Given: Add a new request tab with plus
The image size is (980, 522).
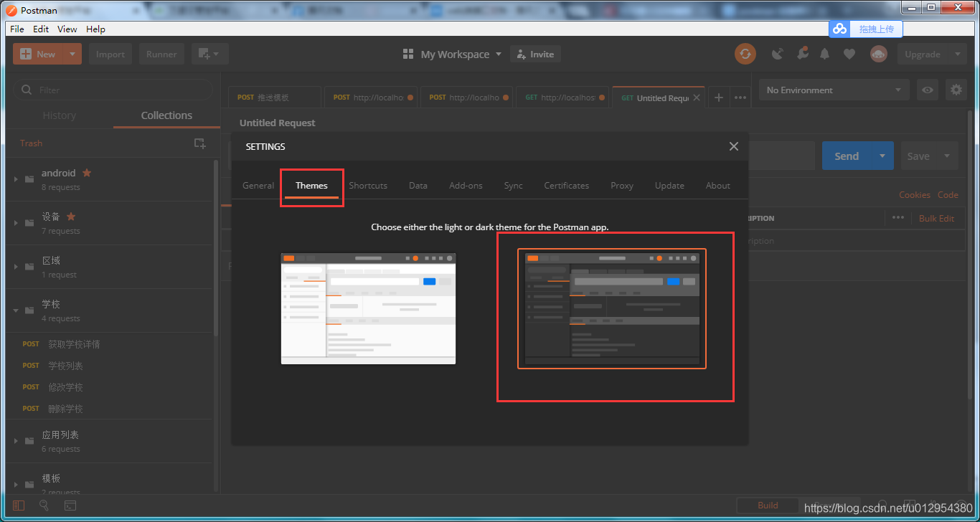Looking at the screenshot, I should pos(718,98).
